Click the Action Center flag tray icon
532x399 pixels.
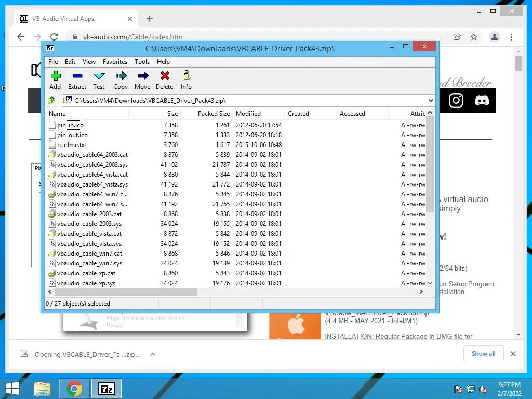click(458, 389)
